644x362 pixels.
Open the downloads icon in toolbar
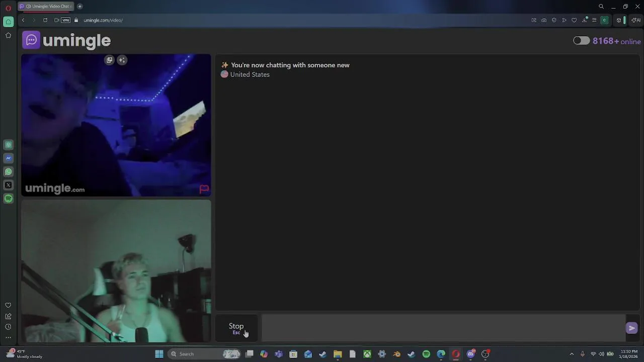(585, 20)
